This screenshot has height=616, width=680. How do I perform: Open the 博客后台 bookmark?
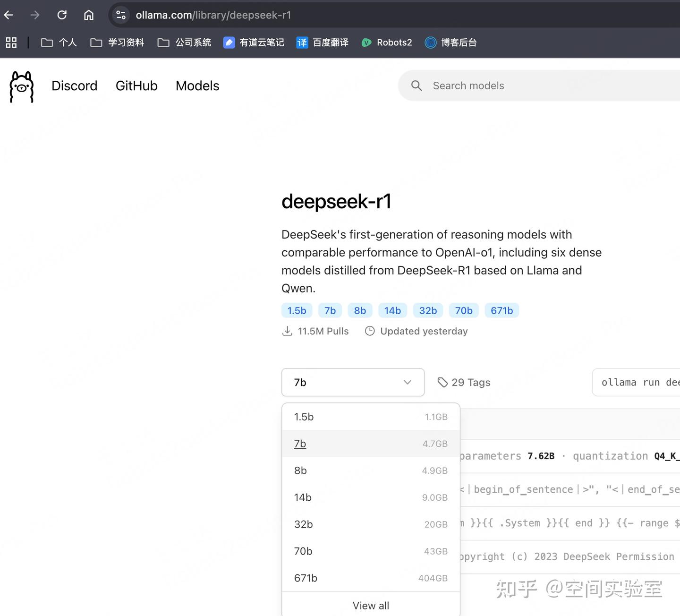point(450,43)
